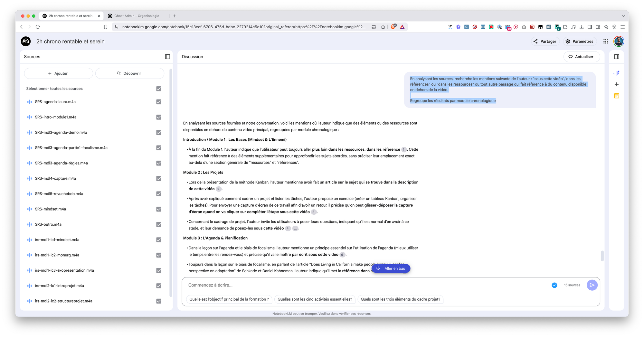644x337 pixels.
Task: Open the browser hamburger menu
Action: [x=622, y=27]
